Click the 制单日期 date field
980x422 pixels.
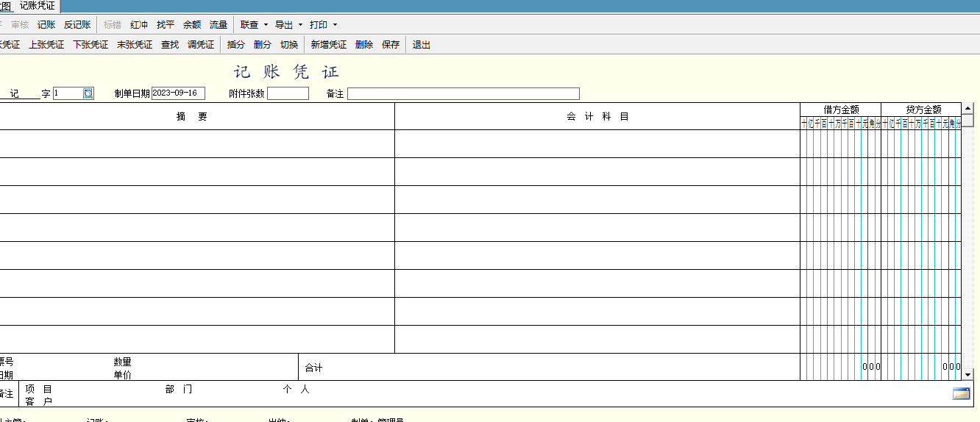point(178,93)
